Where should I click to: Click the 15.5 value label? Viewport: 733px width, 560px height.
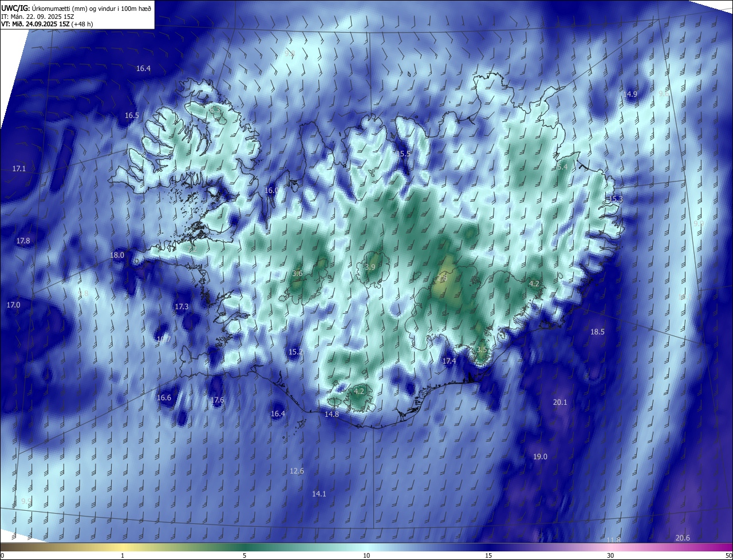(404, 153)
